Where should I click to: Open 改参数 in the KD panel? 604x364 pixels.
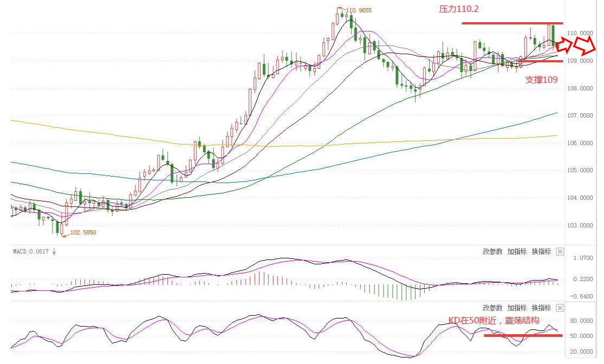[492, 308]
